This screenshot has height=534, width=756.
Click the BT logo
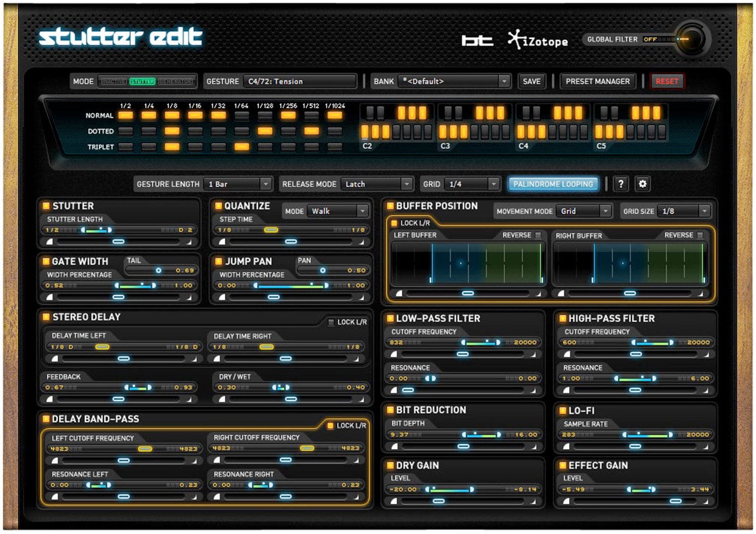pos(477,40)
